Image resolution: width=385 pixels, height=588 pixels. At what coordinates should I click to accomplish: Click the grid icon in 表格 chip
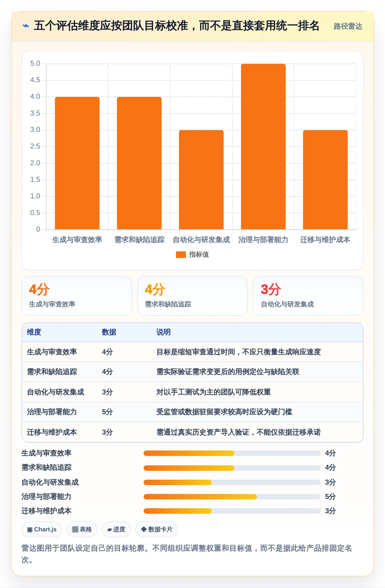75,529
